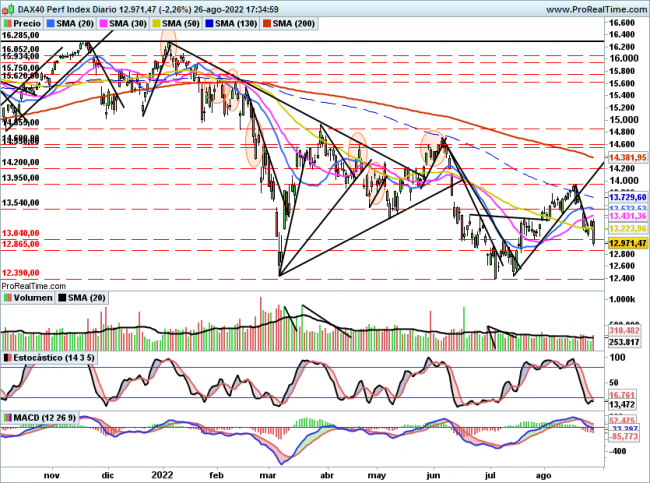
Task: Open the MACD (12 26 9) indicator label
Action: coord(44,416)
